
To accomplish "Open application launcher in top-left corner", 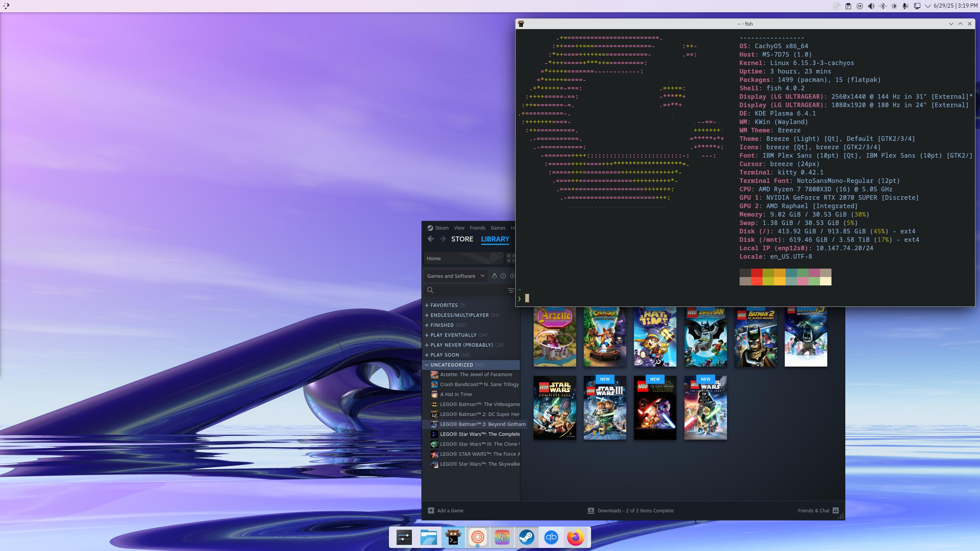I will pyautogui.click(x=7, y=6).
